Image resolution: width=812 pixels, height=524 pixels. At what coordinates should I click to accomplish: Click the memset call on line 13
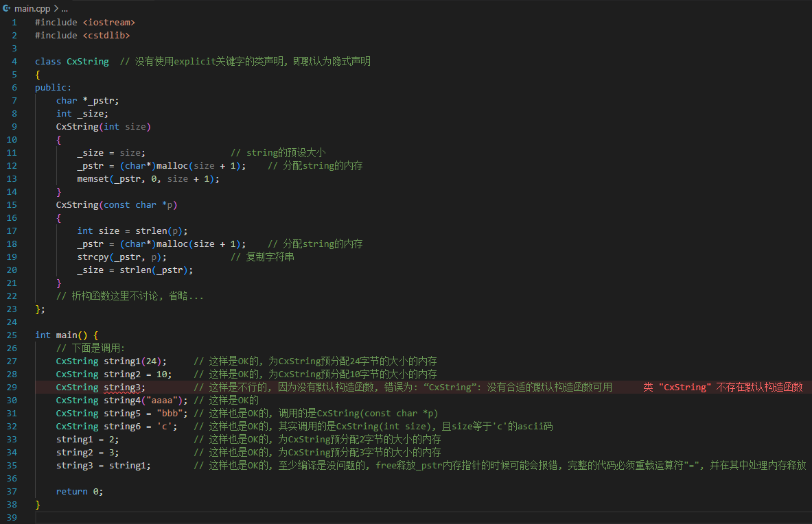[148, 178]
